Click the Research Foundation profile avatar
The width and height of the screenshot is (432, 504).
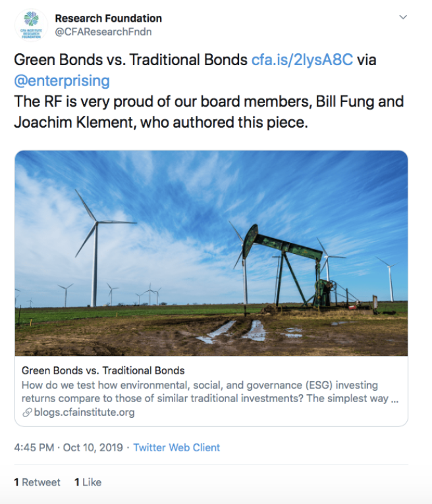tap(31, 25)
